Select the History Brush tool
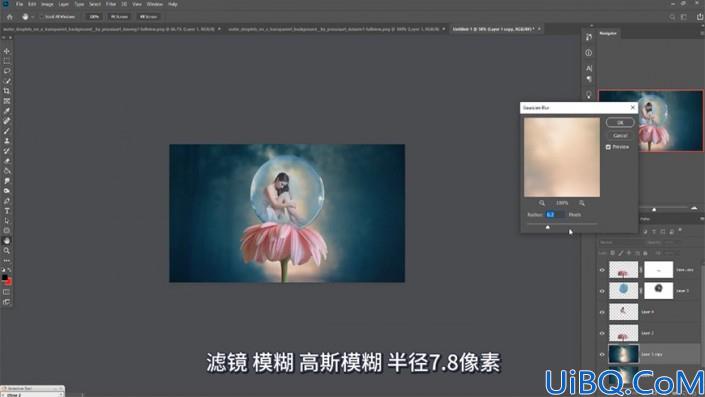The width and height of the screenshot is (705, 397). (7, 151)
